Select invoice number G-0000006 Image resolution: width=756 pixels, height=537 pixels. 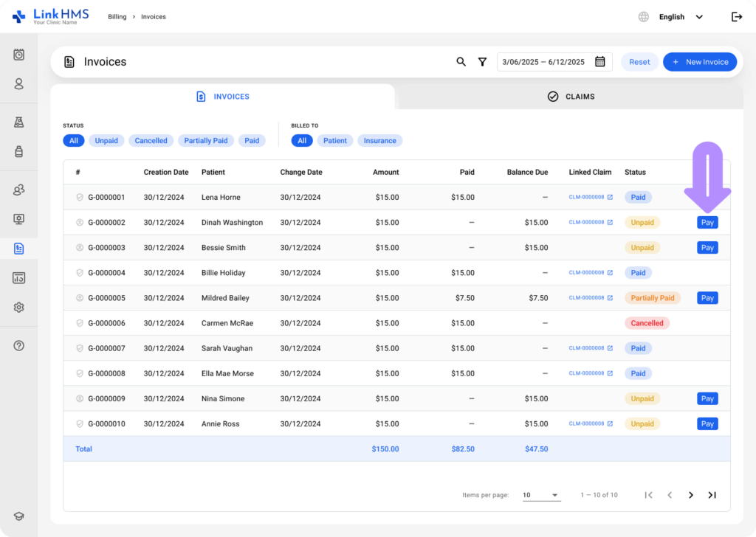click(x=106, y=323)
